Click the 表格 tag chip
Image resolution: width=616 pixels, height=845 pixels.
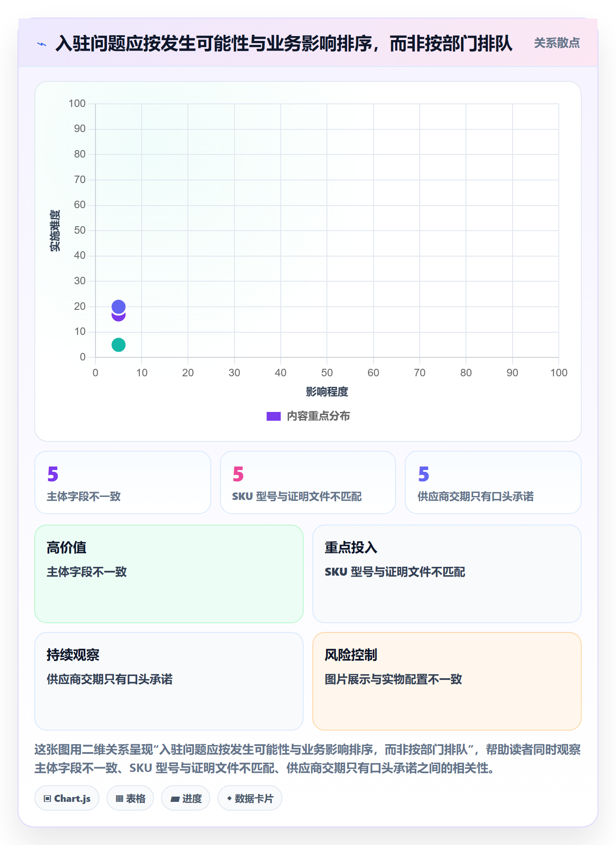(130, 798)
